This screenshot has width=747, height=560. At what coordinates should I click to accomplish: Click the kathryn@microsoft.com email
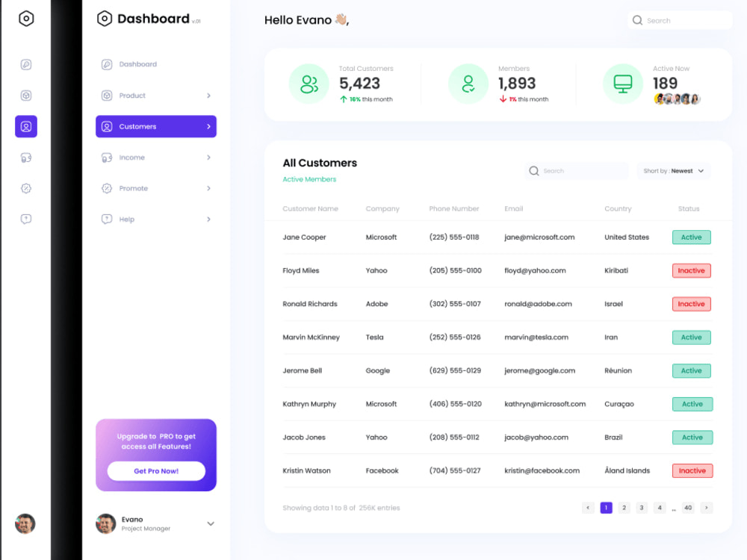(545, 404)
